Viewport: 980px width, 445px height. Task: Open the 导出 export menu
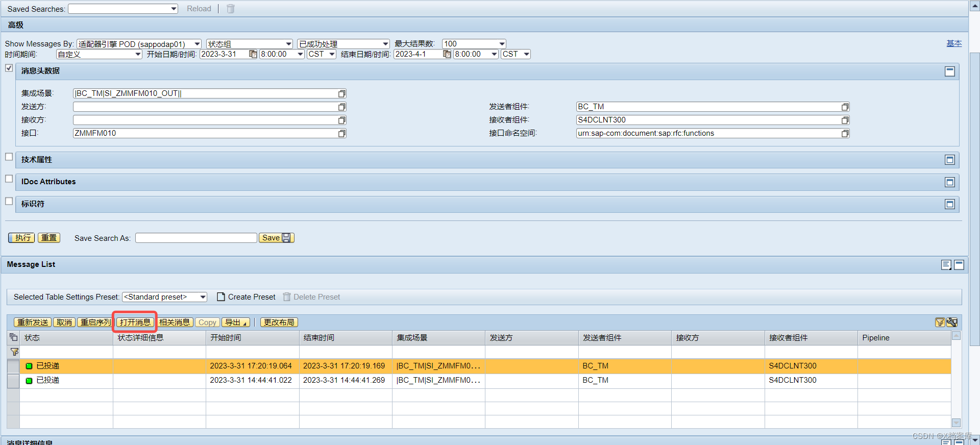pos(236,323)
